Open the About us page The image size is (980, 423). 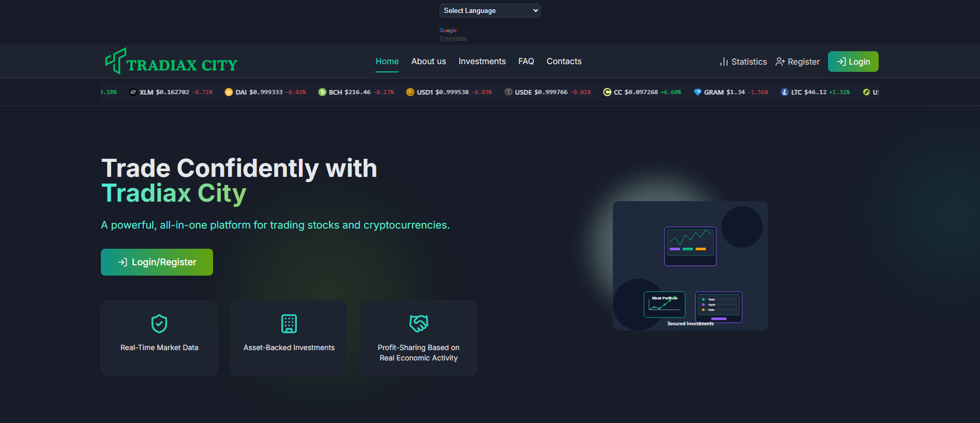429,61
